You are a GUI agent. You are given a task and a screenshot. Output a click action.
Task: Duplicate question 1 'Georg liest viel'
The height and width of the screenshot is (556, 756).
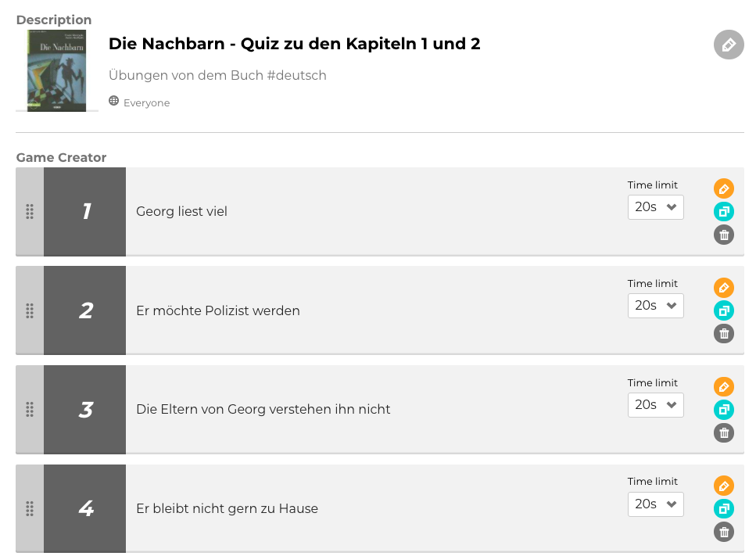pyautogui.click(x=724, y=211)
